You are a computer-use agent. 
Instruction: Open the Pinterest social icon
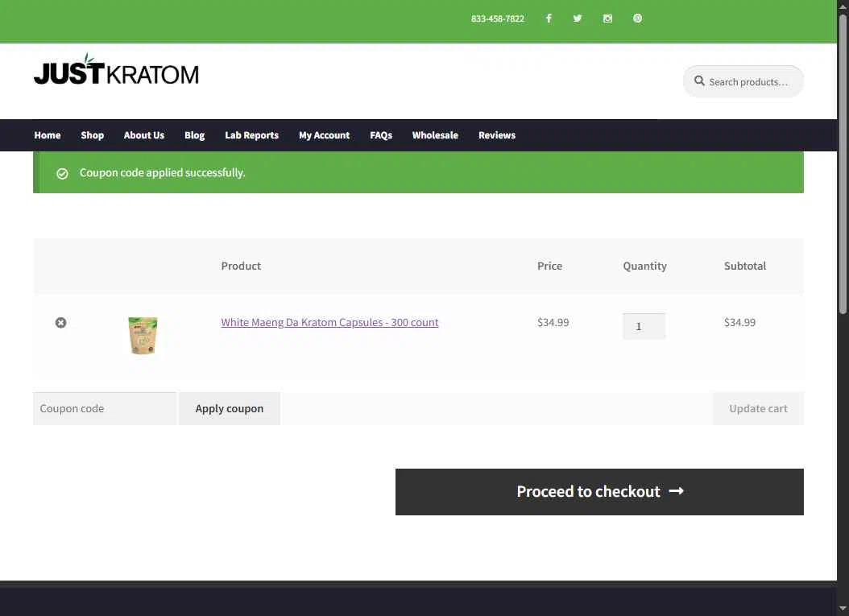click(637, 19)
